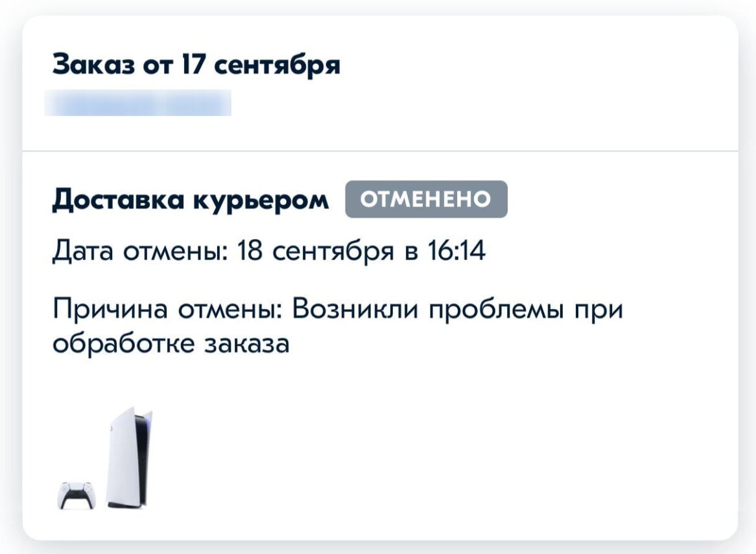The height and width of the screenshot is (554, 756).
Task: Click the Дата отмены line
Action: [268, 251]
